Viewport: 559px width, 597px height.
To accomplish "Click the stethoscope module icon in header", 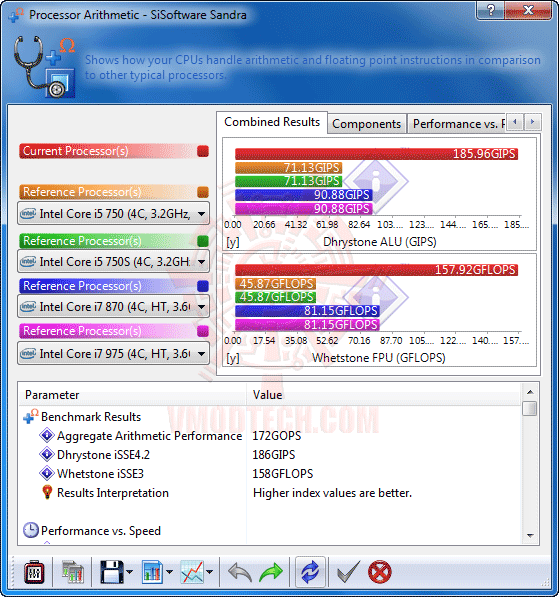I will click(x=44, y=67).
